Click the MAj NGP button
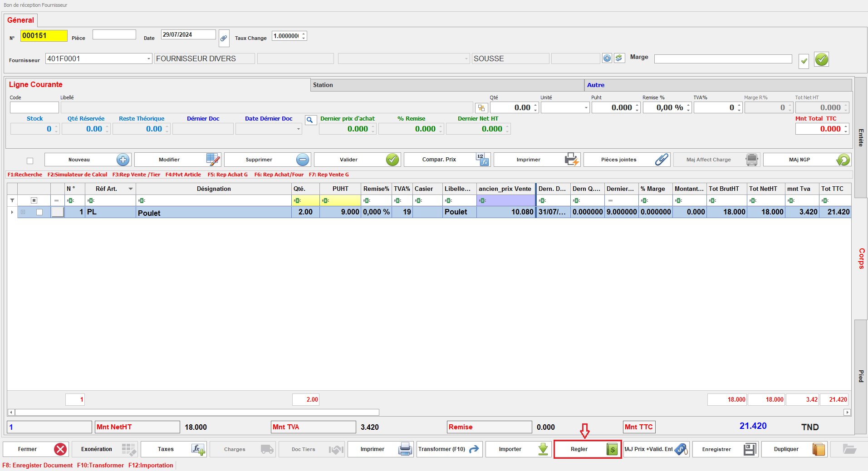868x471 pixels. (807, 160)
